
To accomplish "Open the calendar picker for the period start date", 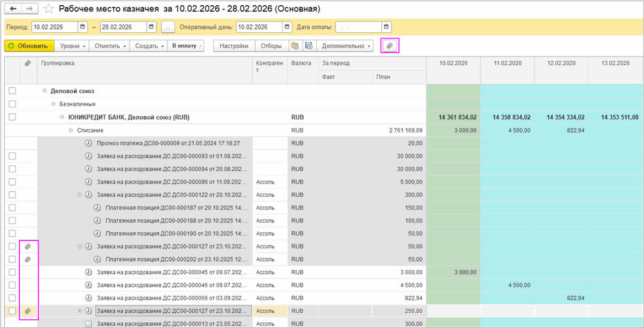I will coord(82,27).
